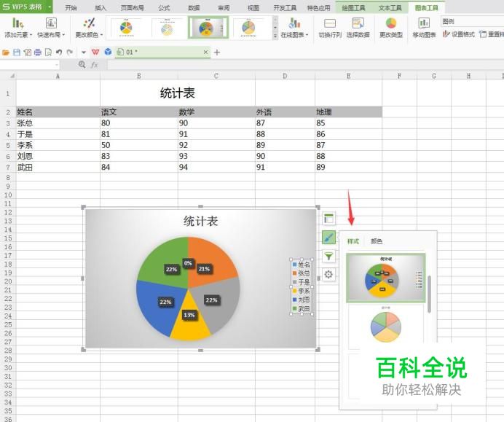Select the second pie chart style in ribbon gallery
The height and width of the screenshot is (422, 504).
click(x=167, y=28)
